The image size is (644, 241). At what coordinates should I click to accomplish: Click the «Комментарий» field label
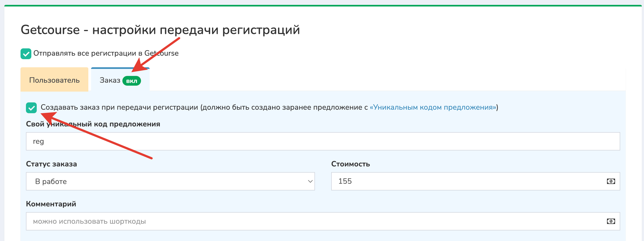tap(51, 204)
